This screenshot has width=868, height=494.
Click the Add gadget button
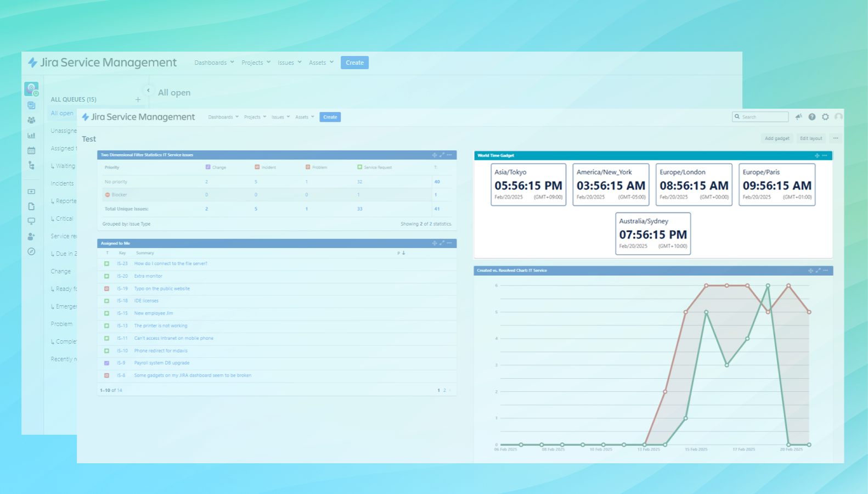click(777, 138)
